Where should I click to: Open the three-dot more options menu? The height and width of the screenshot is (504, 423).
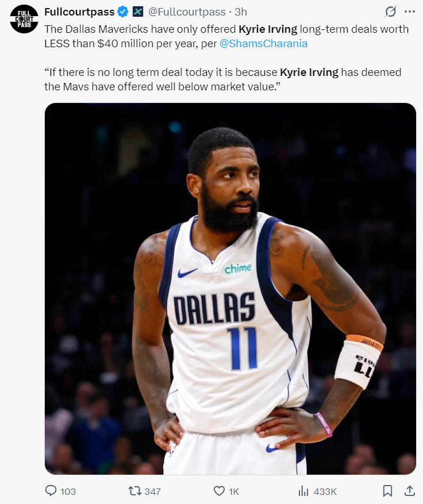tap(410, 12)
